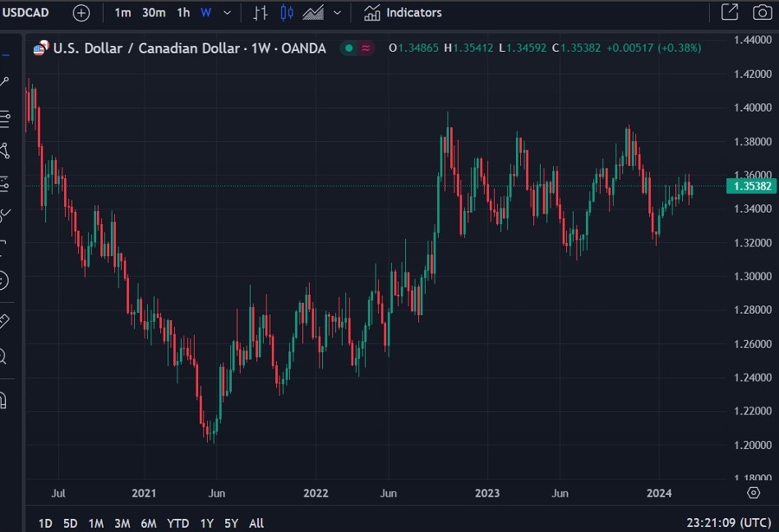Open the publish arrow icon top right
779x532 pixels.
(x=730, y=12)
